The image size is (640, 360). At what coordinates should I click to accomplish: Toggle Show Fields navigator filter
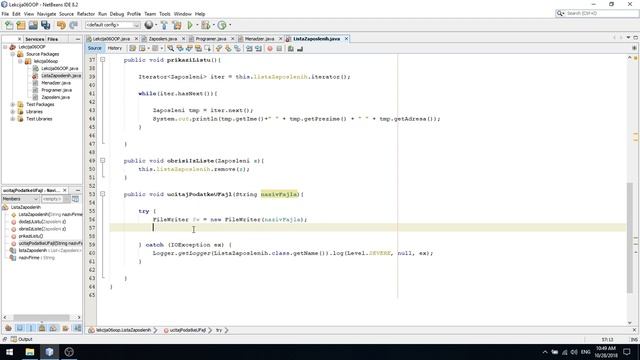(x=20, y=328)
